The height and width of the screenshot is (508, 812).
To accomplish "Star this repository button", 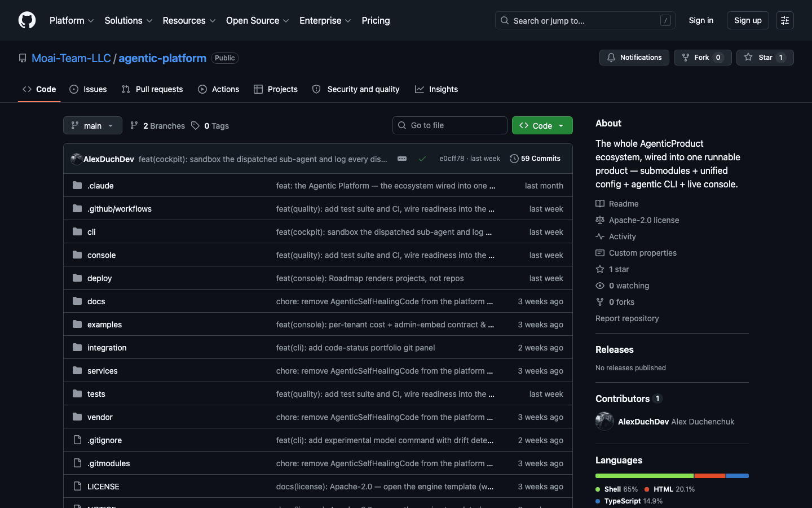I will (765, 58).
